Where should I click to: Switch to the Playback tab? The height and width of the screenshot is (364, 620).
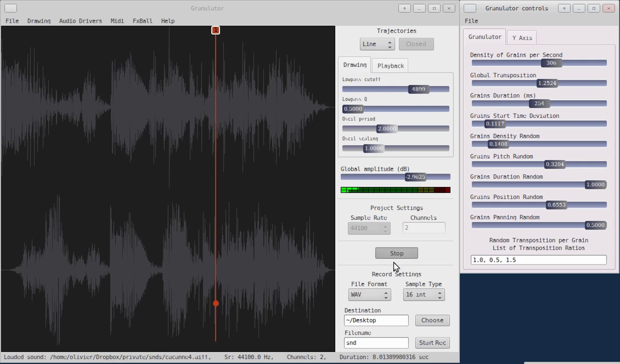pyautogui.click(x=390, y=66)
